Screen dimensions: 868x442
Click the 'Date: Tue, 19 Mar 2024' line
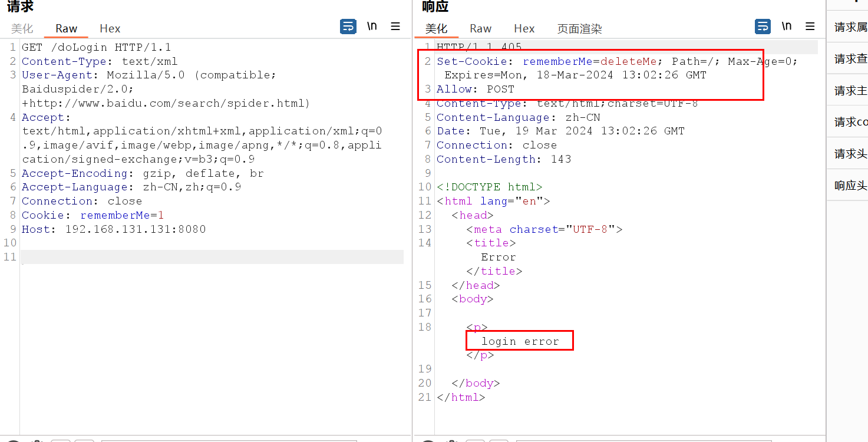[x=560, y=131]
